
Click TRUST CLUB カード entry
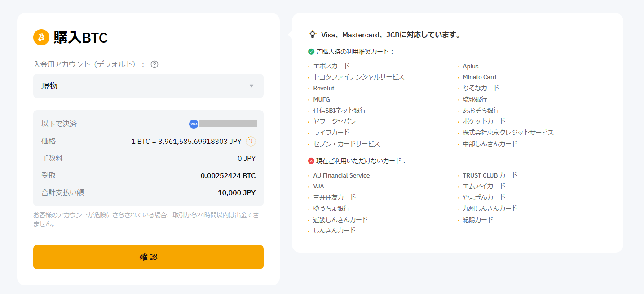pyautogui.click(x=490, y=175)
